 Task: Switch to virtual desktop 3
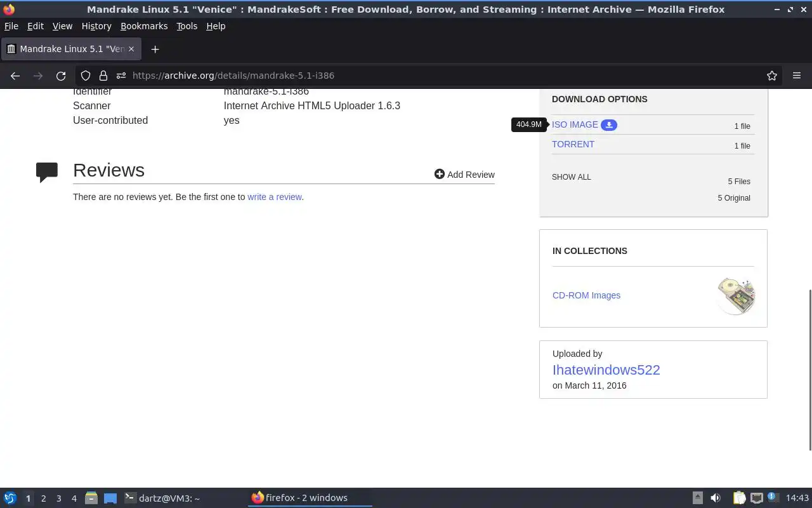tap(58, 498)
